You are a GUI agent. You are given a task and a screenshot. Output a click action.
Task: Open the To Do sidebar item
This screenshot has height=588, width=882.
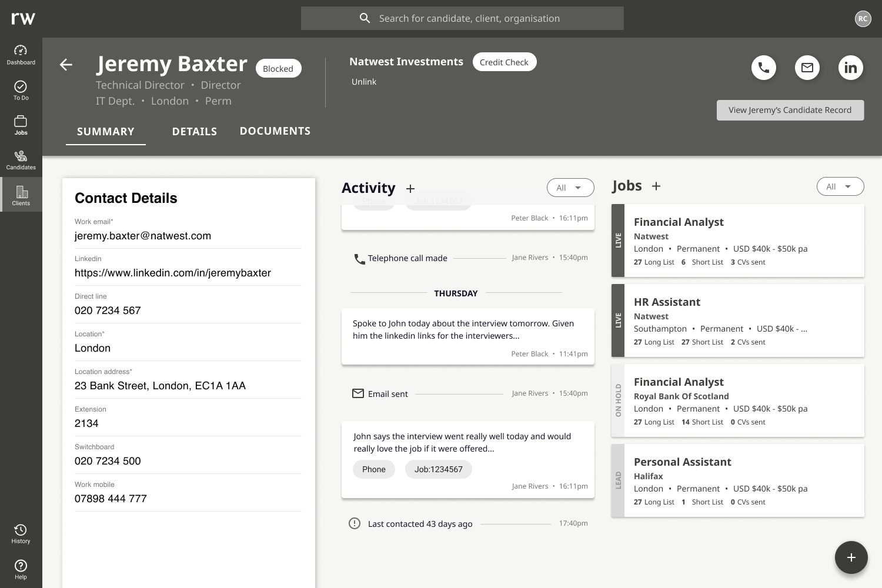pyautogui.click(x=21, y=91)
